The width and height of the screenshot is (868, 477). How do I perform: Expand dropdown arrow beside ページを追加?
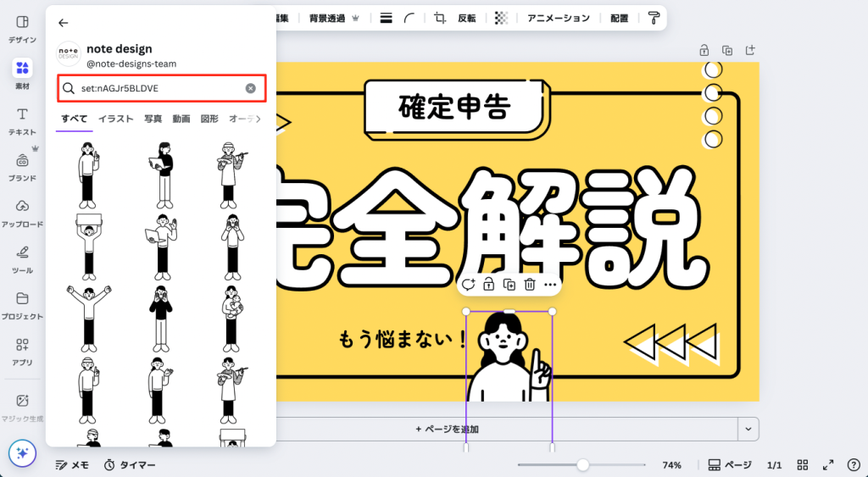click(748, 429)
